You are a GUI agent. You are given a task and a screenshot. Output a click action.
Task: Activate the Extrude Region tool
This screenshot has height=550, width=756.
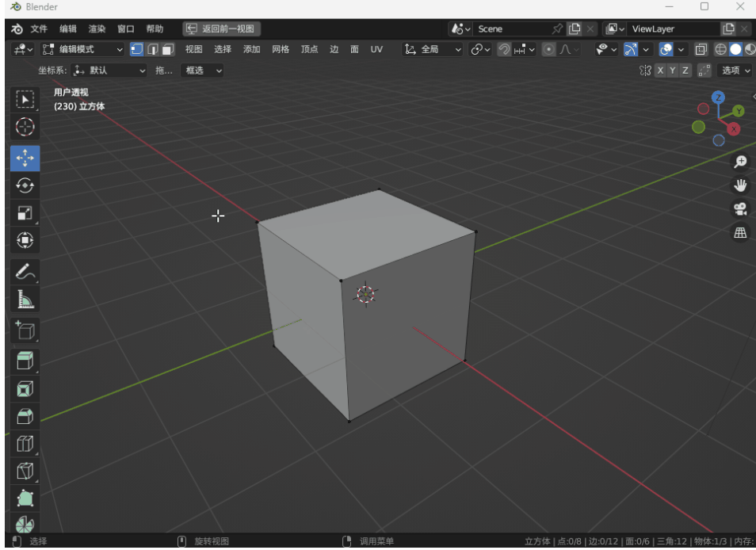tap(25, 361)
